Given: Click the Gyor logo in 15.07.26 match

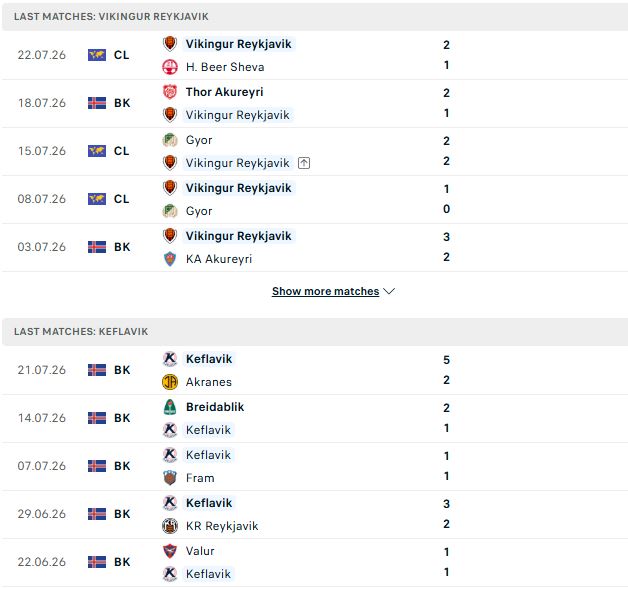Looking at the screenshot, I should coord(170,140).
